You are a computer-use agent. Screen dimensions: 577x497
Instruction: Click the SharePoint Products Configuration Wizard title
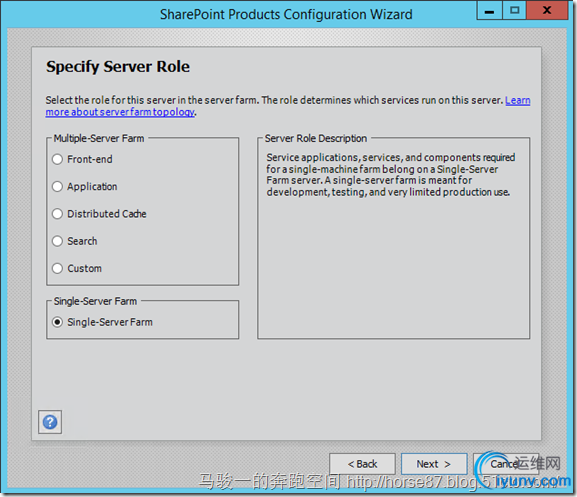[286, 14]
